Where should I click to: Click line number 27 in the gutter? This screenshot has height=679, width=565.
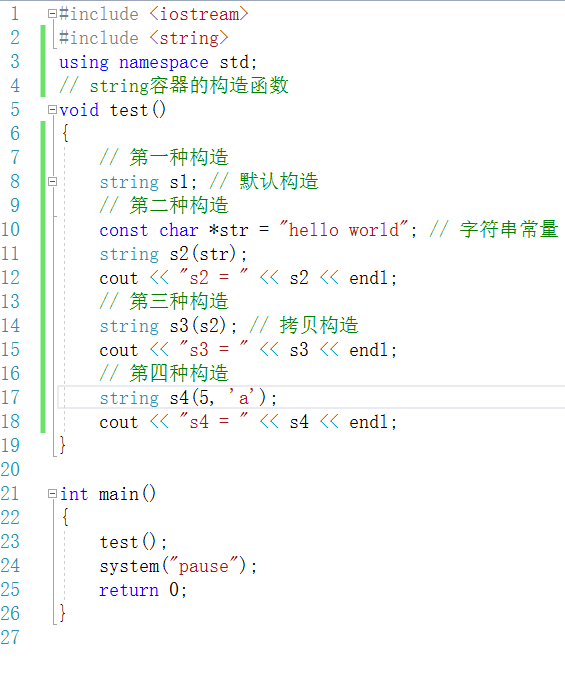point(10,637)
